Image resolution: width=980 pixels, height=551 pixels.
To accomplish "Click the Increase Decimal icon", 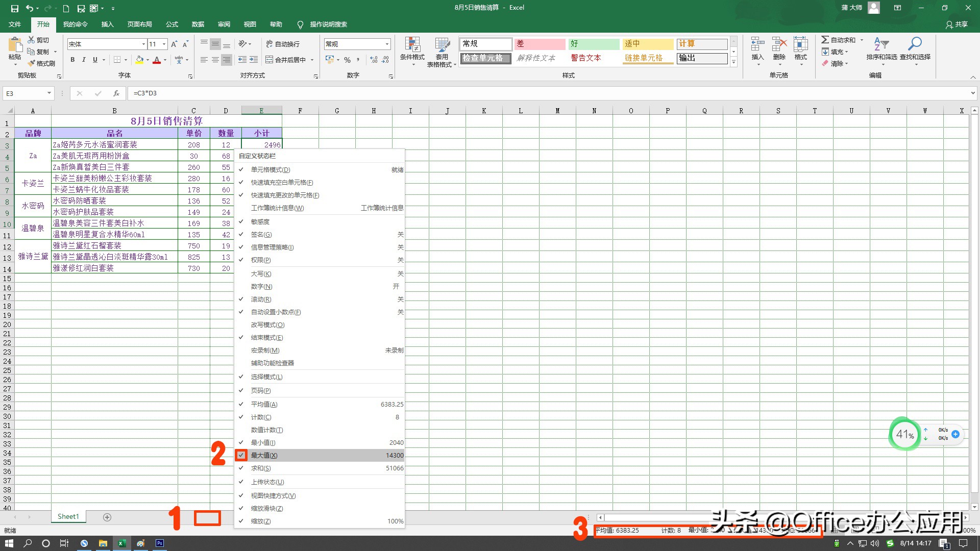I will pyautogui.click(x=374, y=60).
